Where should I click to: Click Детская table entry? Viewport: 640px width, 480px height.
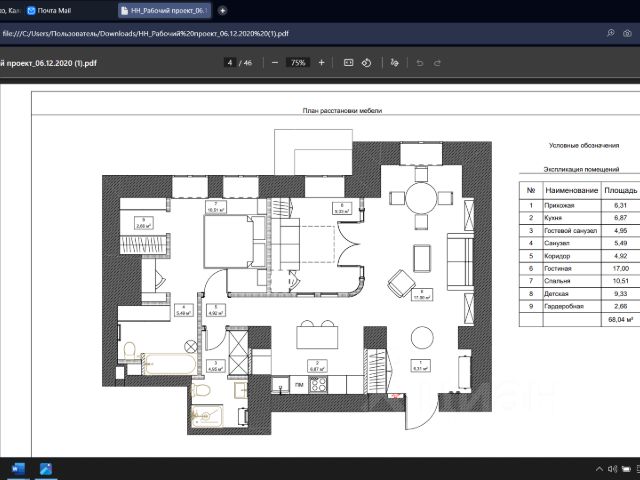(556, 293)
